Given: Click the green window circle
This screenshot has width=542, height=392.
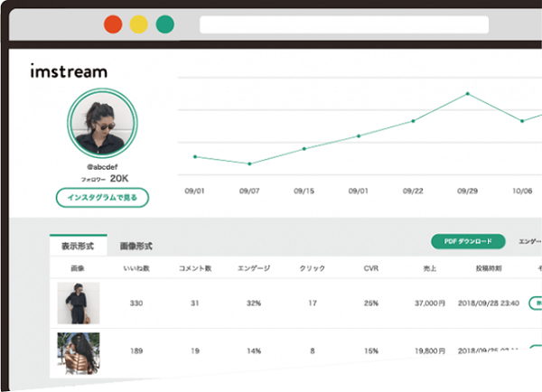Looking at the screenshot, I should click(165, 24).
